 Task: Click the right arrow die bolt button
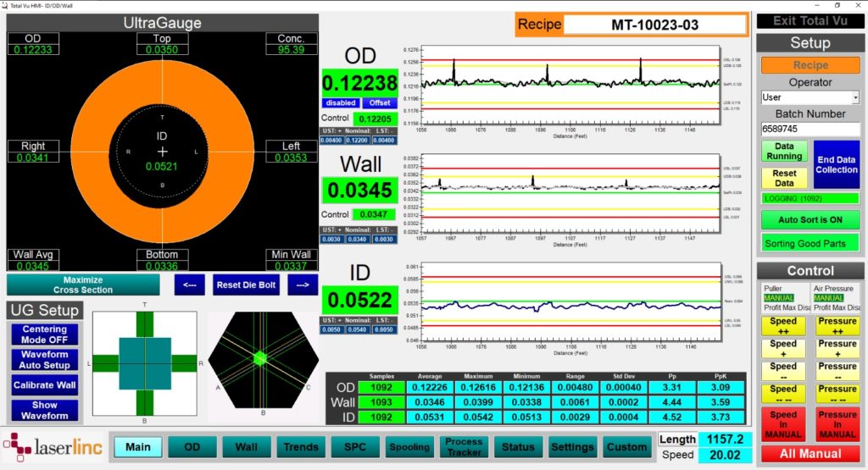(x=303, y=285)
